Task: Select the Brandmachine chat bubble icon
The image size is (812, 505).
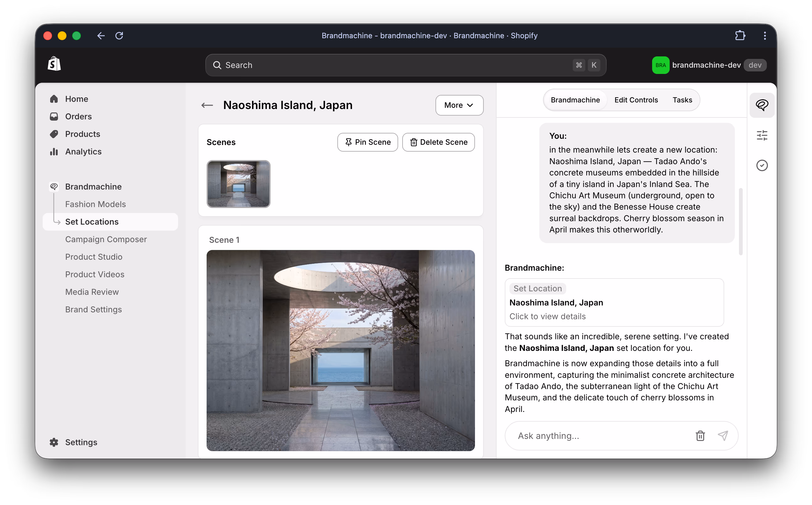Action: click(762, 105)
